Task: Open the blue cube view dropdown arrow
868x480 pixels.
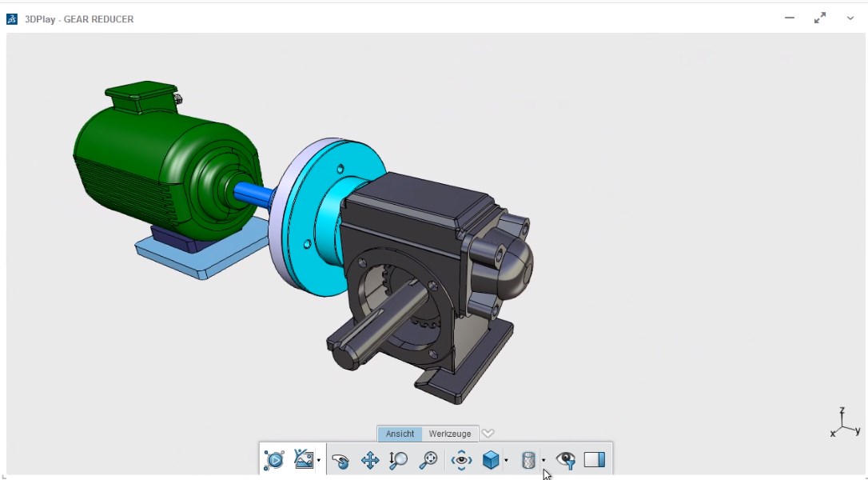Action: [506, 460]
